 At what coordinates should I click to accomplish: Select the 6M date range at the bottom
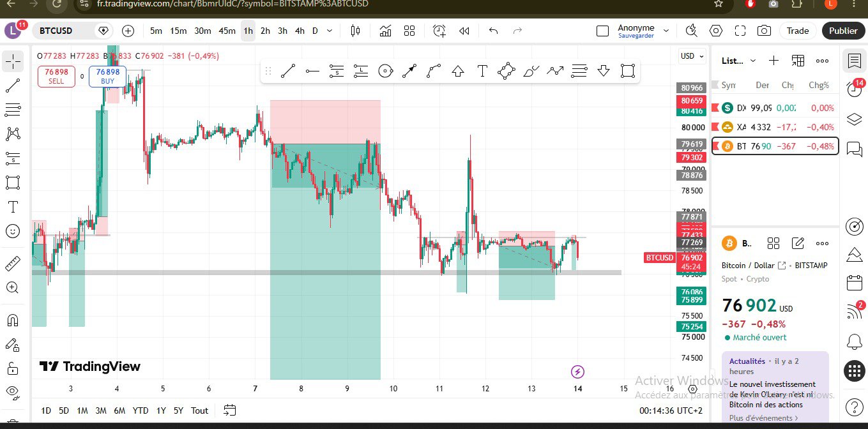click(x=119, y=410)
